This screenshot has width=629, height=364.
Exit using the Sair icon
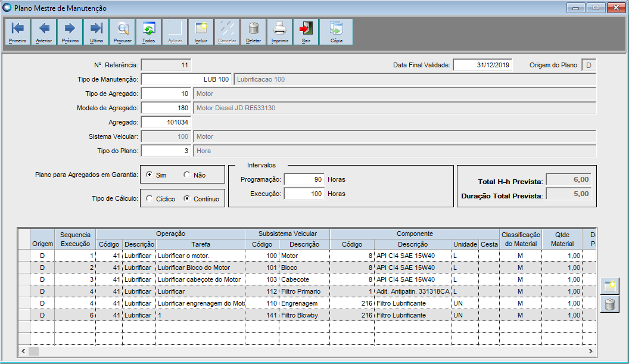click(306, 32)
